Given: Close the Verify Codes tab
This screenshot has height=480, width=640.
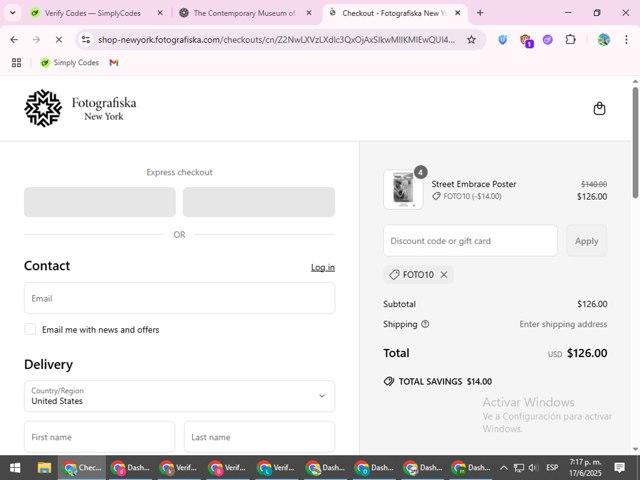Looking at the screenshot, I should [x=160, y=13].
